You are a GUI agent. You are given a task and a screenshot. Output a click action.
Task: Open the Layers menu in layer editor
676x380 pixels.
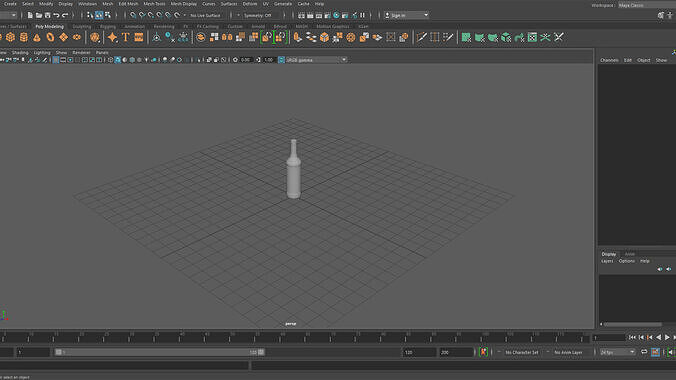[607, 261]
